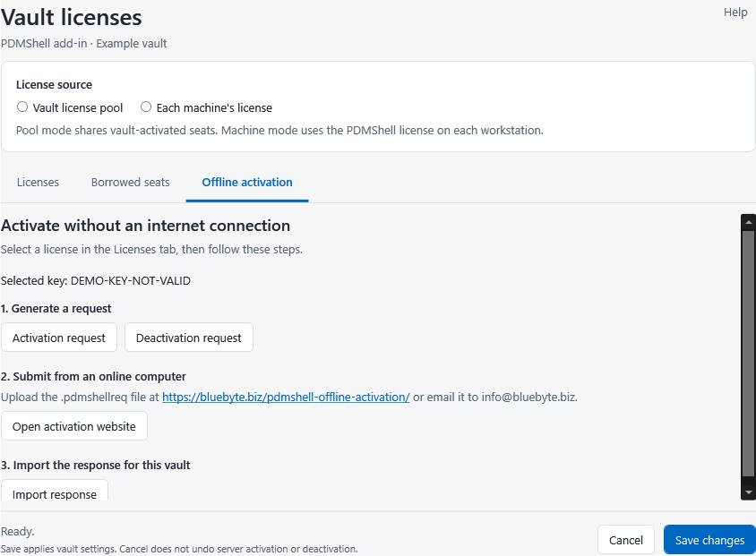Click 'Select a license in the Licenses tab' instruction
The width and height of the screenshot is (756, 556).
point(152,250)
